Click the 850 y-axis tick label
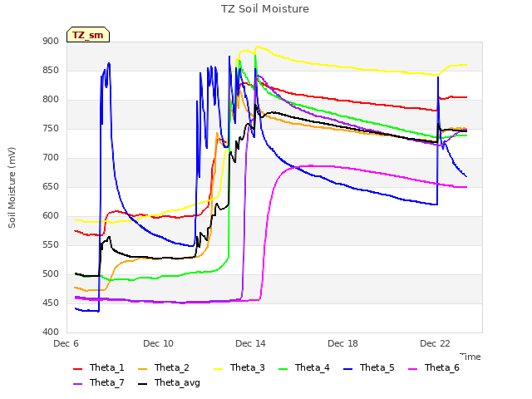Screen dimensions: 532x399 [51, 71]
